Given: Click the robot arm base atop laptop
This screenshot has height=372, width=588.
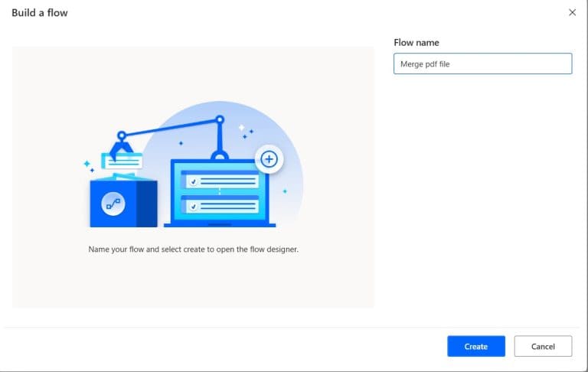Looking at the screenshot, I should [220, 155].
